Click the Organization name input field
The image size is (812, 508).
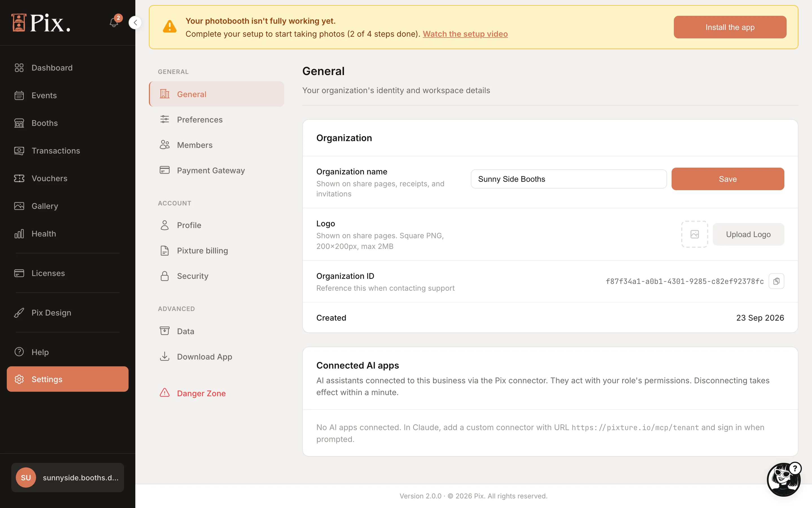coord(569,179)
